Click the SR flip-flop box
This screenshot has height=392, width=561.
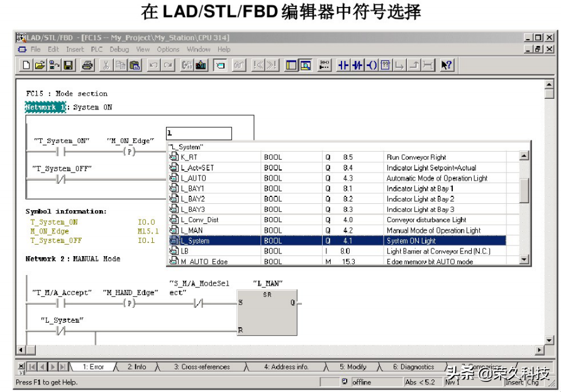pos(267,313)
